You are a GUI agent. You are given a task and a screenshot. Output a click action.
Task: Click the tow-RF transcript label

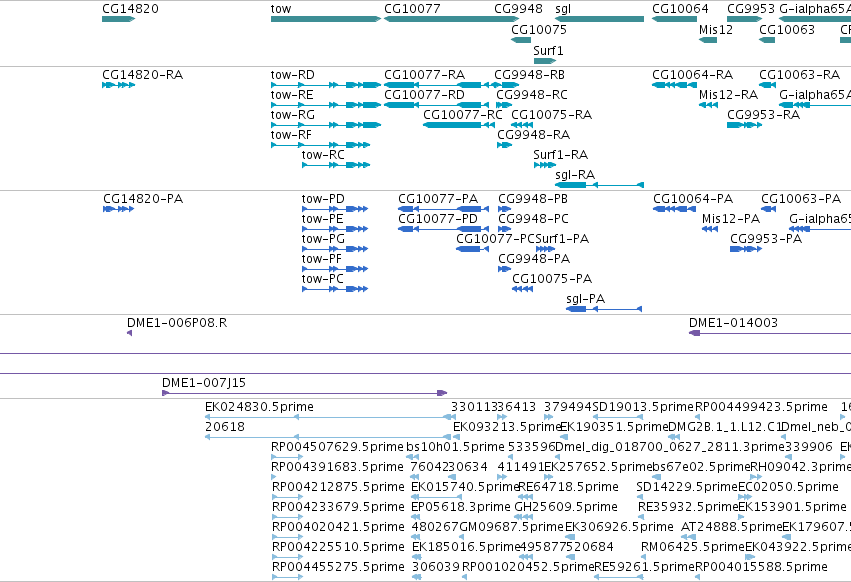point(291,135)
